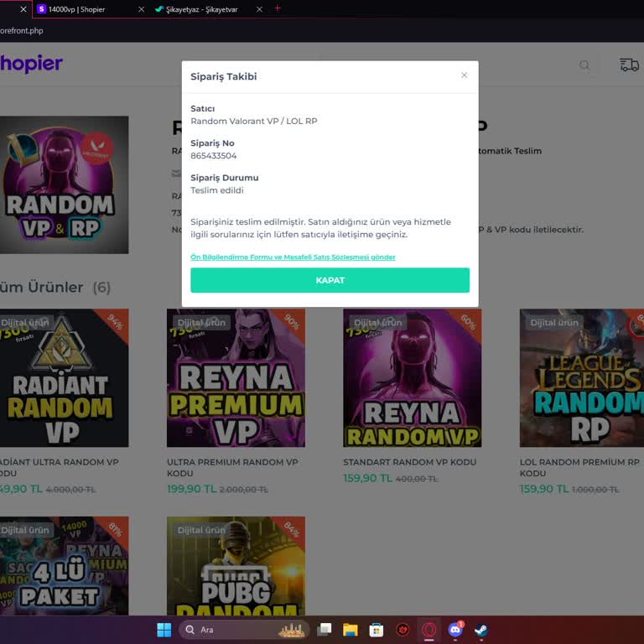
Task: Open the red round app icon in taskbar
Action: 402,630
